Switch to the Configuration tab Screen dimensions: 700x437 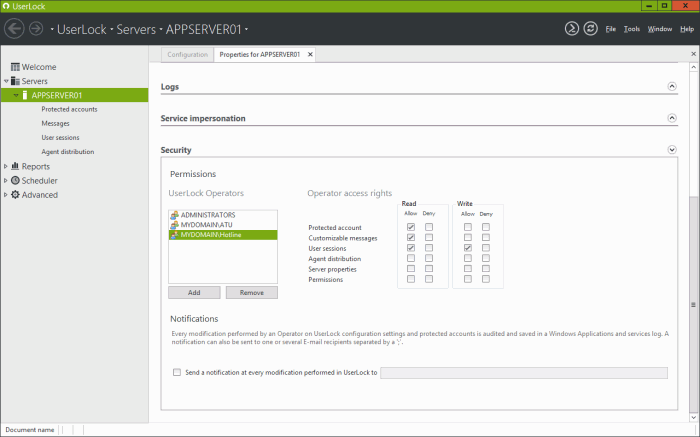(x=188, y=54)
